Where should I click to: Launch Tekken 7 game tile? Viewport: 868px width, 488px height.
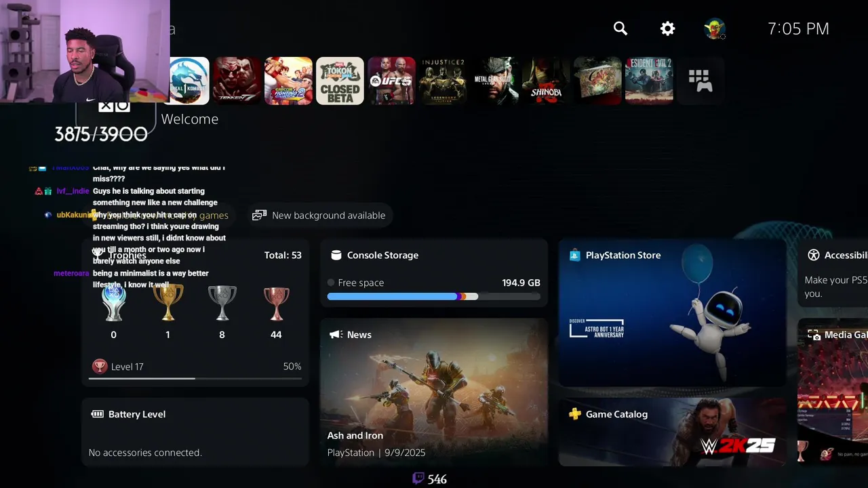point(237,81)
